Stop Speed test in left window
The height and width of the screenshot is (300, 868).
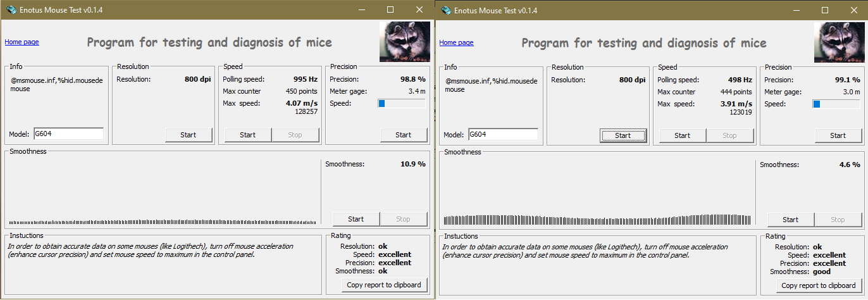(295, 134)
